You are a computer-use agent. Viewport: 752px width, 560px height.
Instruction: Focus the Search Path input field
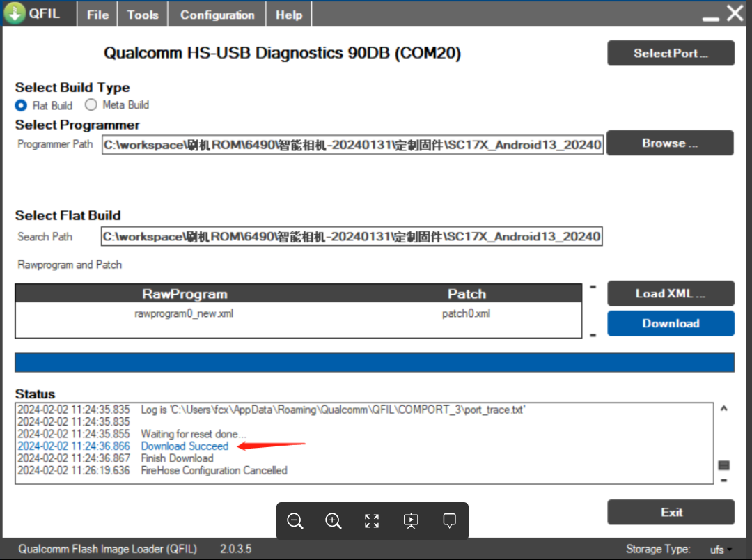pyautogui.click(x=352, y=237)
